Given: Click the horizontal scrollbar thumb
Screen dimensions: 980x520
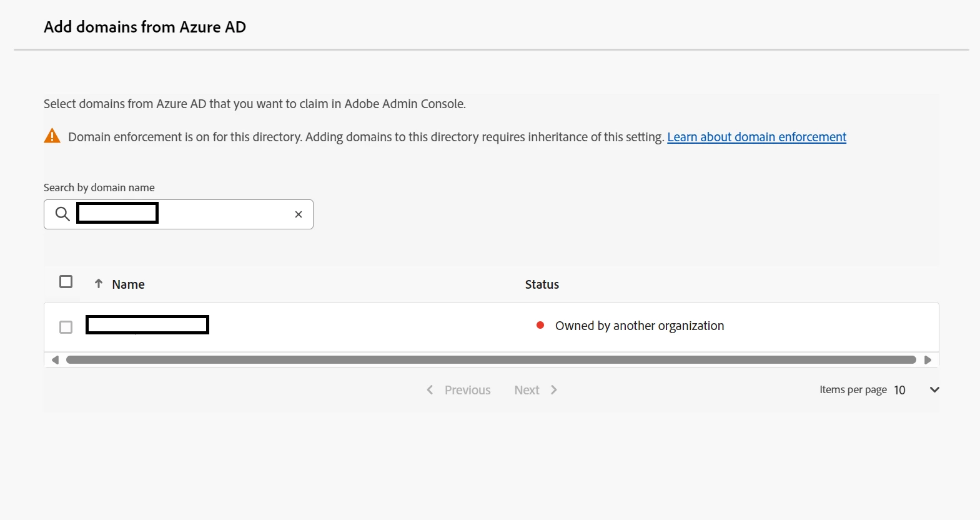Looking at the screenshot, I should coord(491,360).
